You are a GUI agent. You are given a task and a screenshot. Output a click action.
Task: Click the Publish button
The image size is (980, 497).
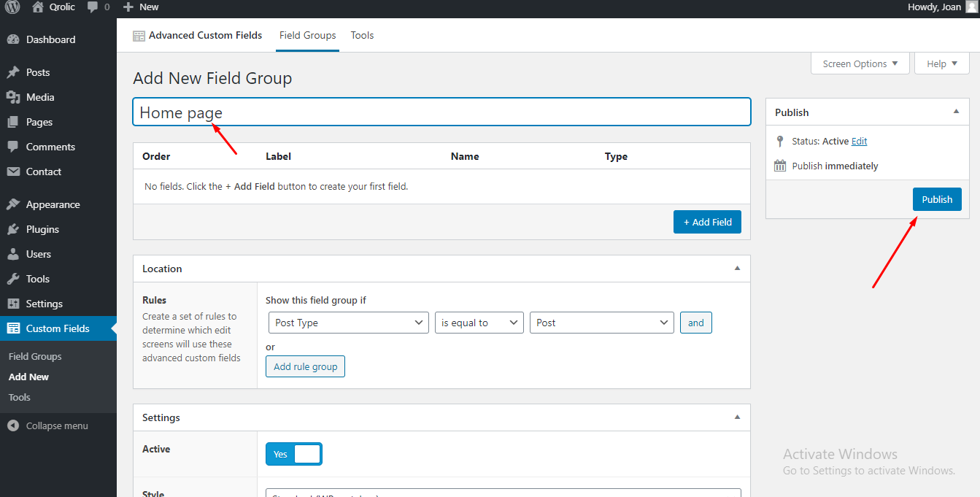pyautogui.click(x=937, y=199)
